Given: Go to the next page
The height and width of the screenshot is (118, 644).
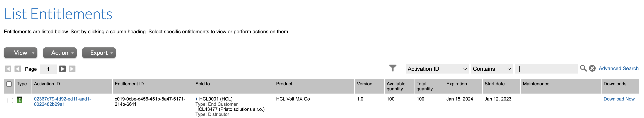Looking at the screenshot, I should pos(62,69).
